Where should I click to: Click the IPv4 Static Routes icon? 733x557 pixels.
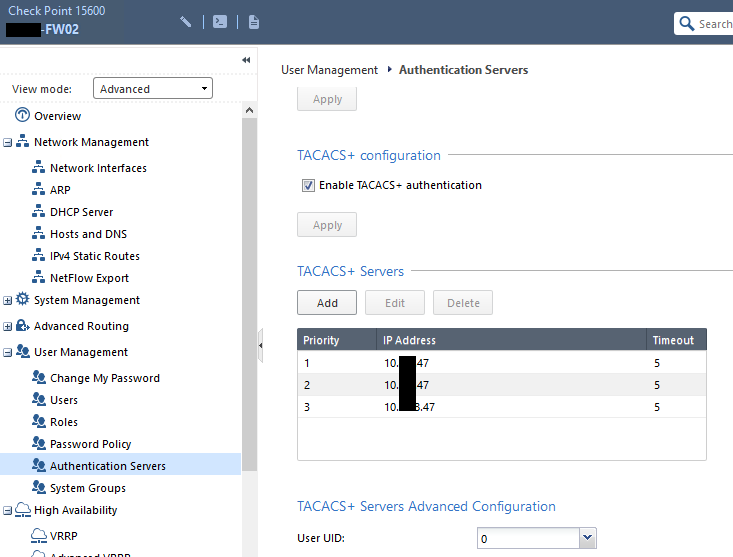coord(38,255)
